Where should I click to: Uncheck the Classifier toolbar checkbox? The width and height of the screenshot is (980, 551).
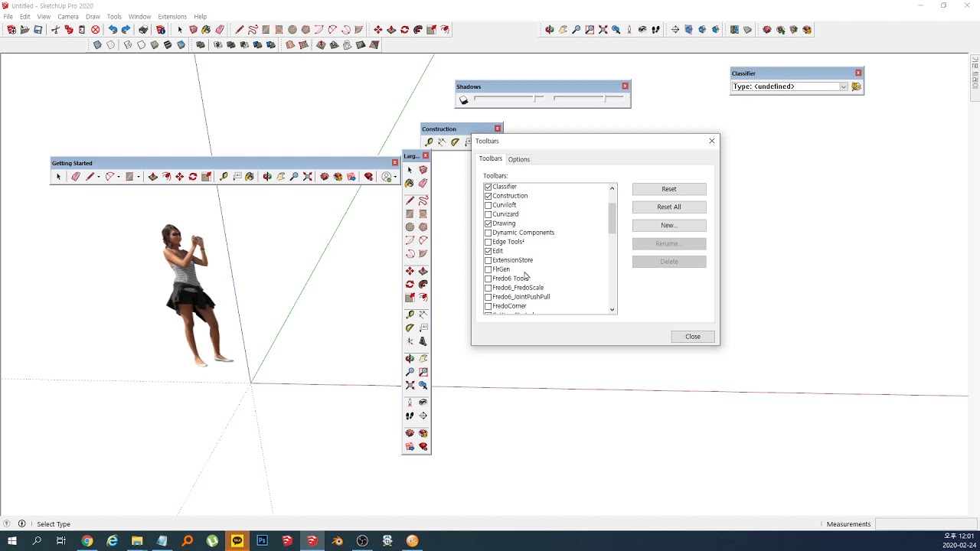coord(488,187)
